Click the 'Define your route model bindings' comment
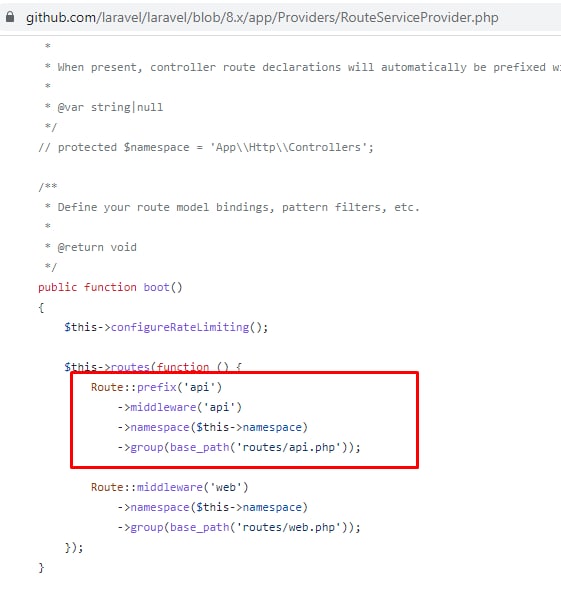The width and height of the screenshot is (561, 594). pos(232,207)
